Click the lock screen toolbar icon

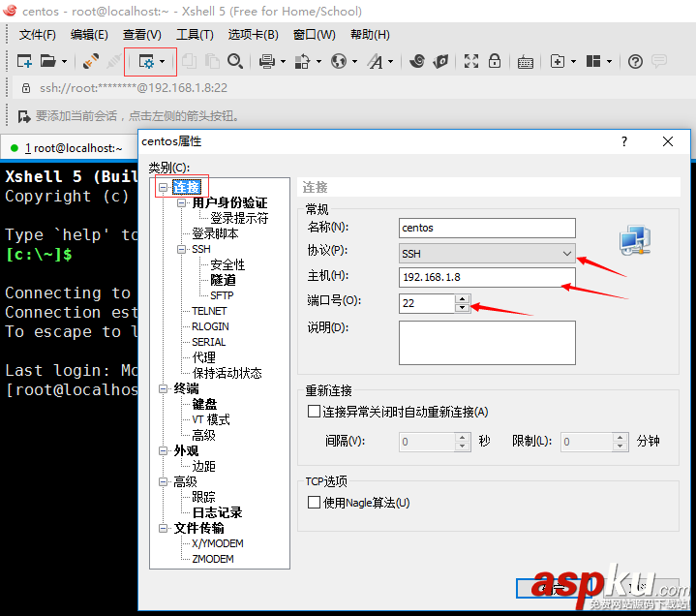point(495,61)
